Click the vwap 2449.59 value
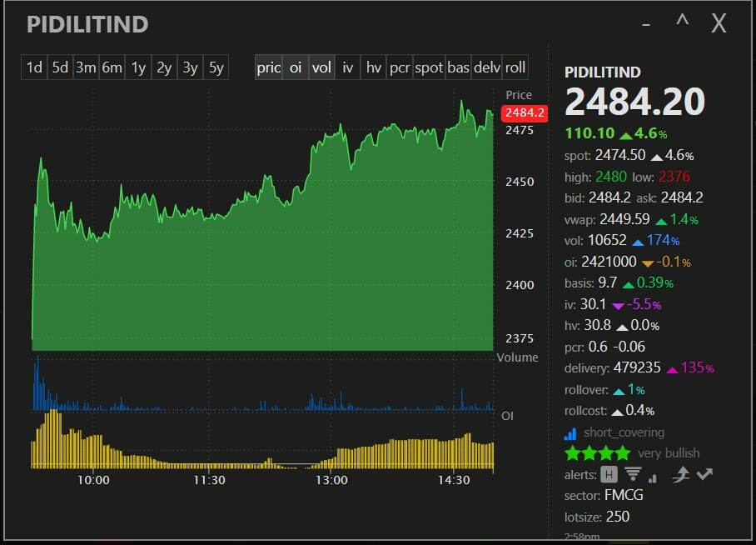 [x=624, y=219]
